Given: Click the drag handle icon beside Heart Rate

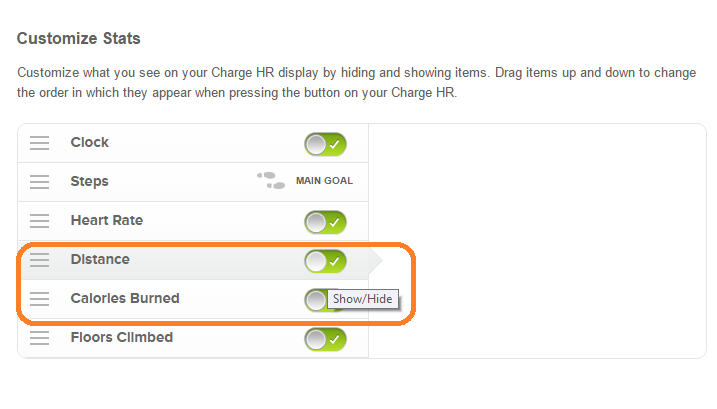Looking at the screenshot, I should point(39,221).
